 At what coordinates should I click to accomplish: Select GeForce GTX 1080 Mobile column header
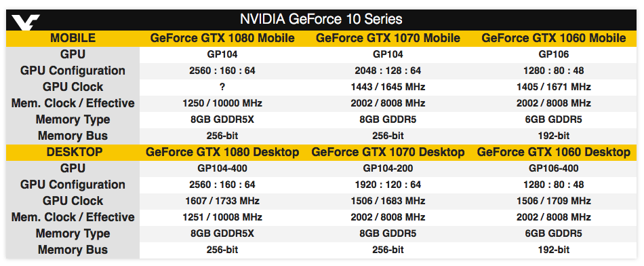click(222, 38)
